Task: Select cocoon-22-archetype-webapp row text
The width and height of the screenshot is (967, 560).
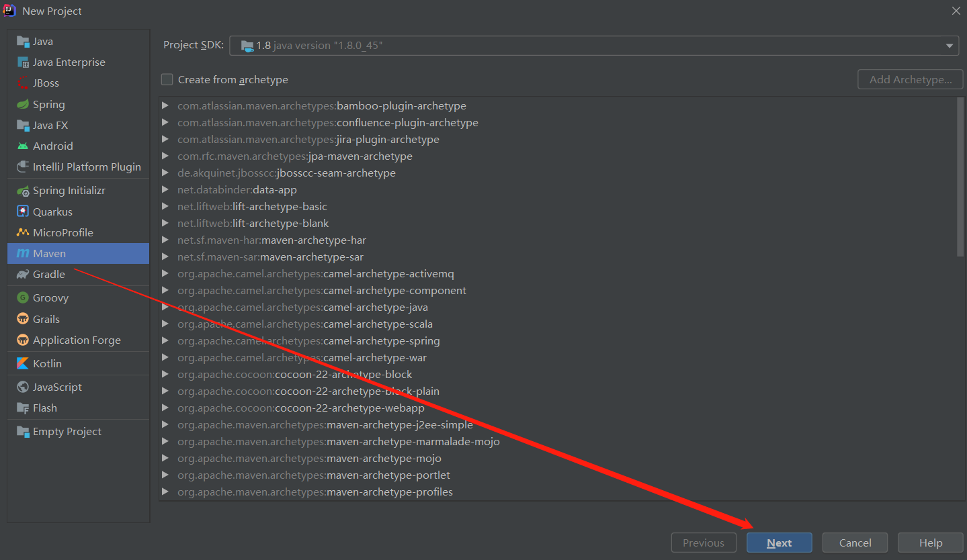Action: coord(301,408)
